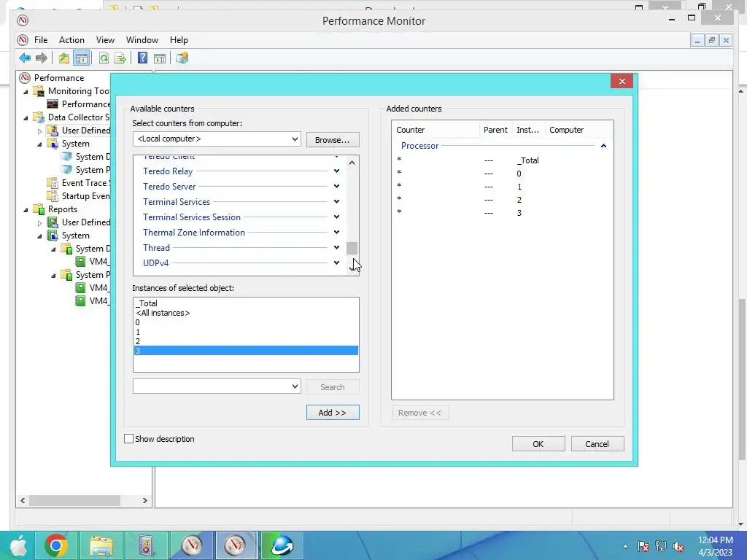
Task: Click the Performance Monitor icon beside File menu
Action: (23, 40)
